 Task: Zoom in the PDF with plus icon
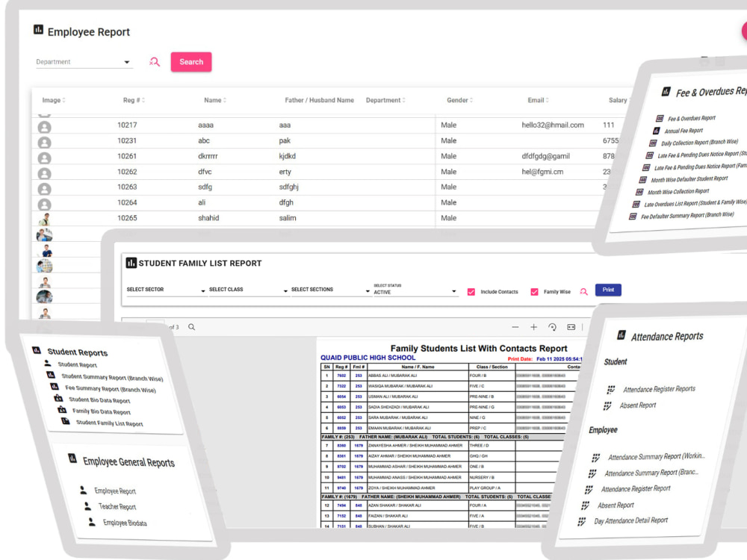click(533, 327)
